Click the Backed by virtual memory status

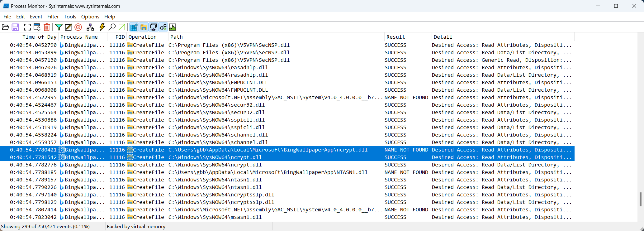[136, 227]
